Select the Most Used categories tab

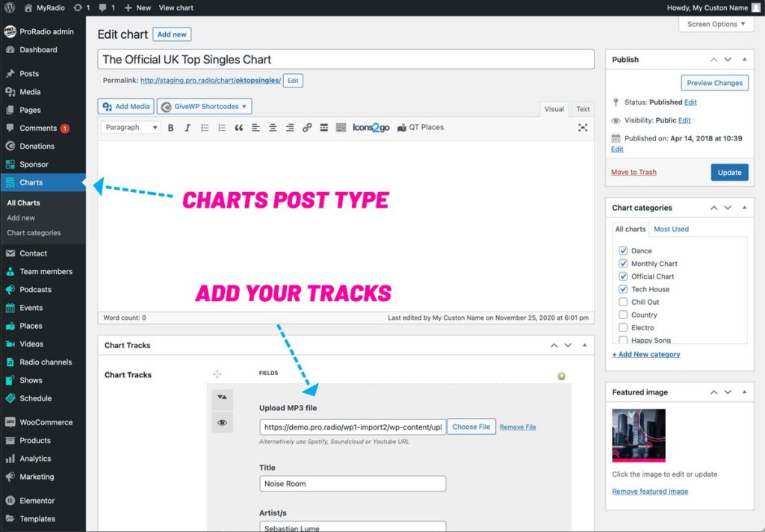coord(671,229)
